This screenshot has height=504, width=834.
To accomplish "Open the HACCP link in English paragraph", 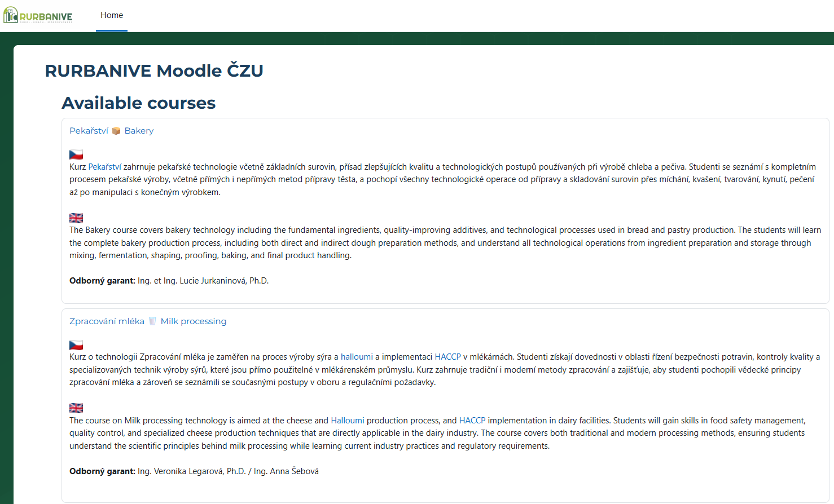I will (x=472, y=421).
